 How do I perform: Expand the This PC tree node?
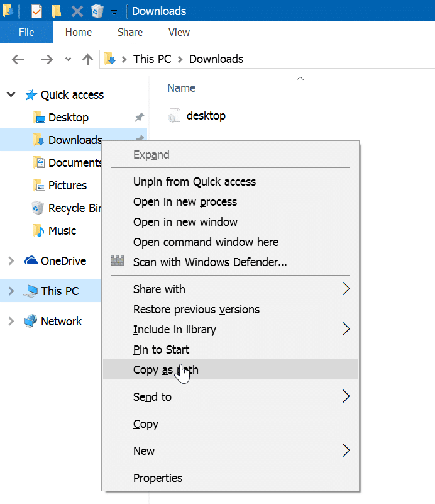pyautogui.click(x=11, y=291)
